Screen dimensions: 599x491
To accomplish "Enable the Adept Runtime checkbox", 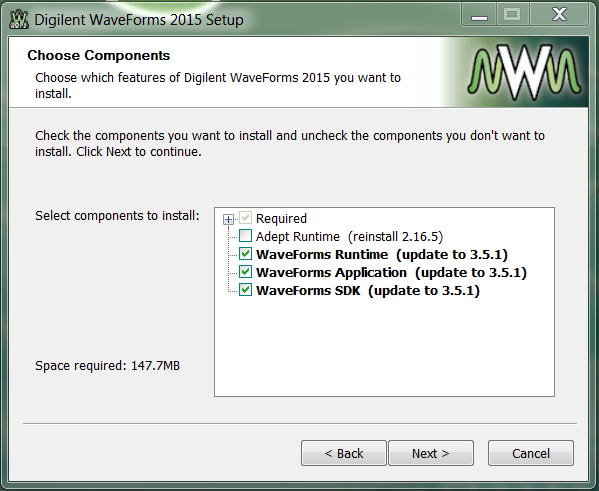I will tap(245, 236).
